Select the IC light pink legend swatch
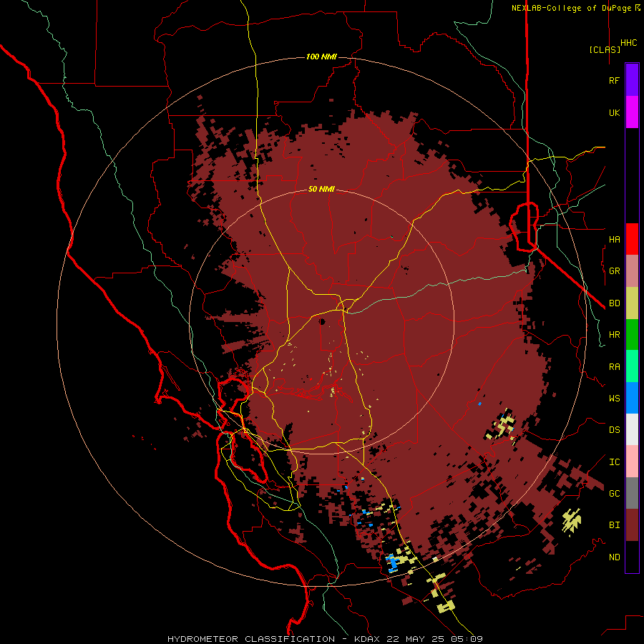The image size is (644, 644). [632, 462]
